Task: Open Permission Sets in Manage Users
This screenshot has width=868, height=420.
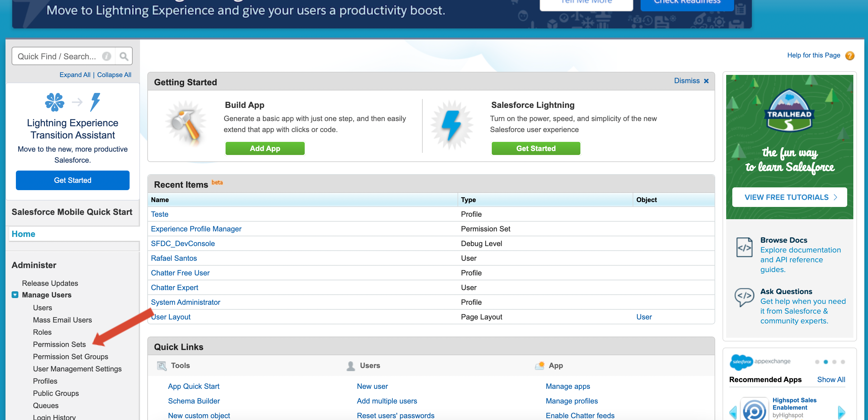Action: point(59,344)
